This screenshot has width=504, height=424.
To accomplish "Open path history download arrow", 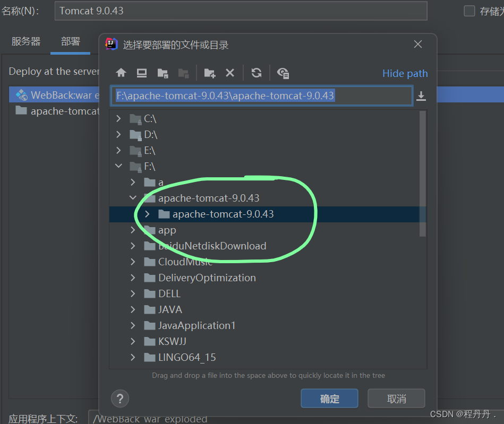I will [x=421, y=96].
